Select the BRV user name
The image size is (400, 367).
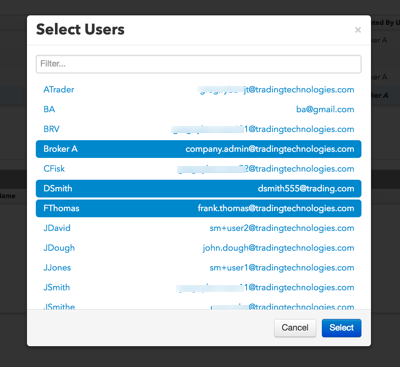click(x=51, y=129)
